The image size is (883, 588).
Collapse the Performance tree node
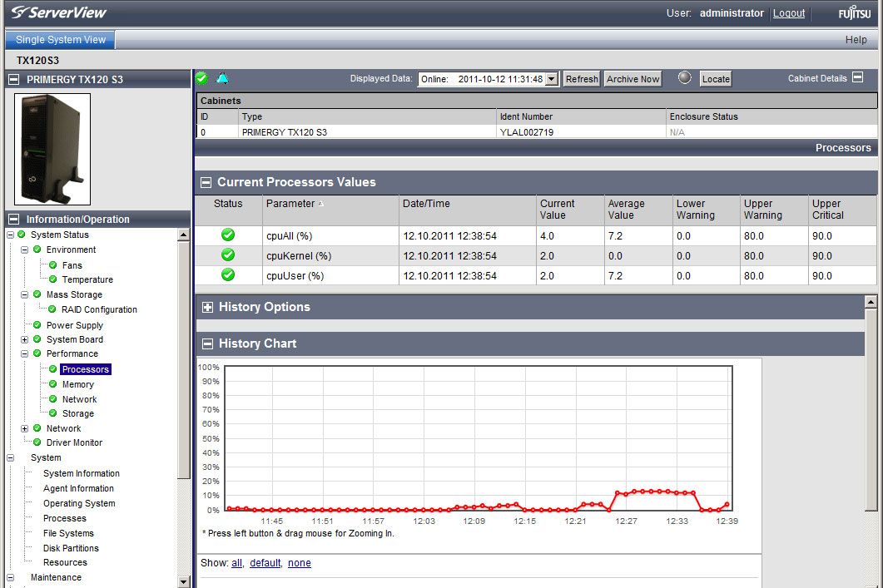(x=24, y=354)
